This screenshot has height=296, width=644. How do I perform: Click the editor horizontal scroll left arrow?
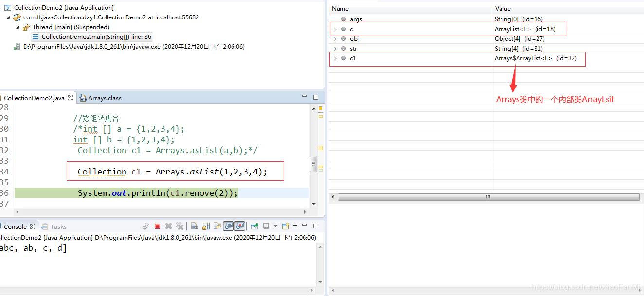[x=18, y=212]
